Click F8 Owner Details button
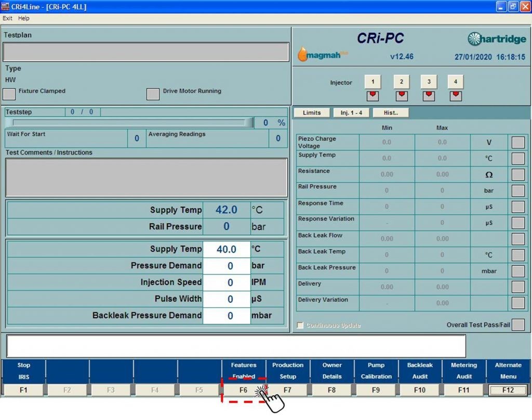Image resolution: width=532 pixels, height=420 pixels. point(331,390)
